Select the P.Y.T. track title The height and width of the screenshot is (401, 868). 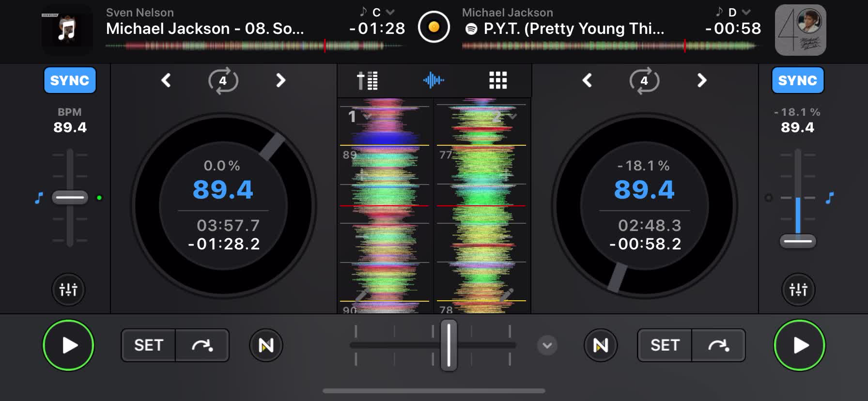pyautogui.click(x=574, y=29)
